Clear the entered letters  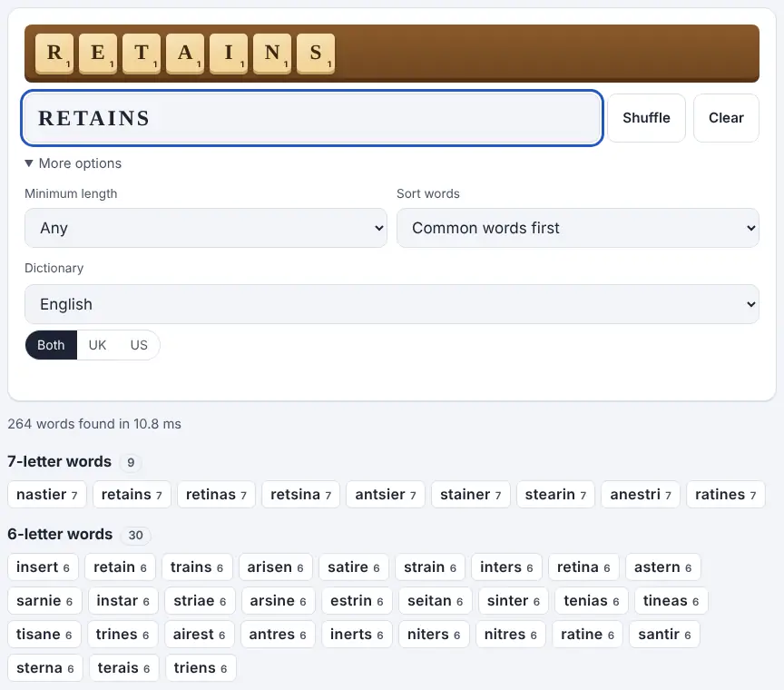tap(726, 118)
